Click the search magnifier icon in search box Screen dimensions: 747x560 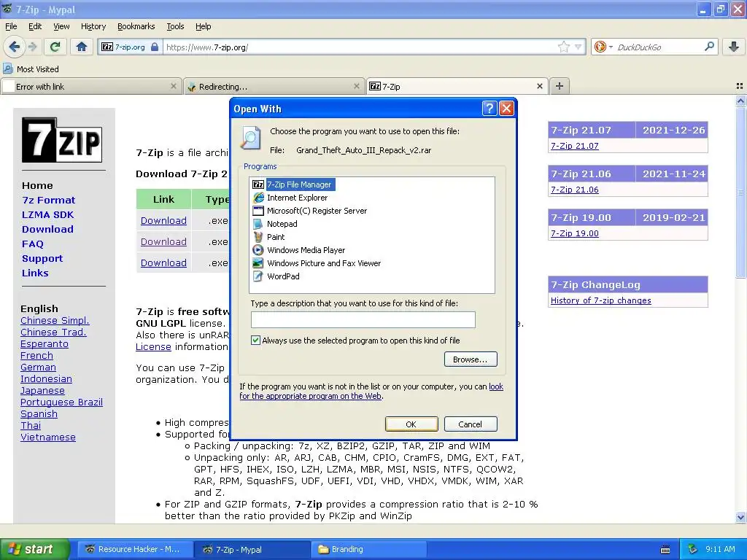[x=709, y=46]
